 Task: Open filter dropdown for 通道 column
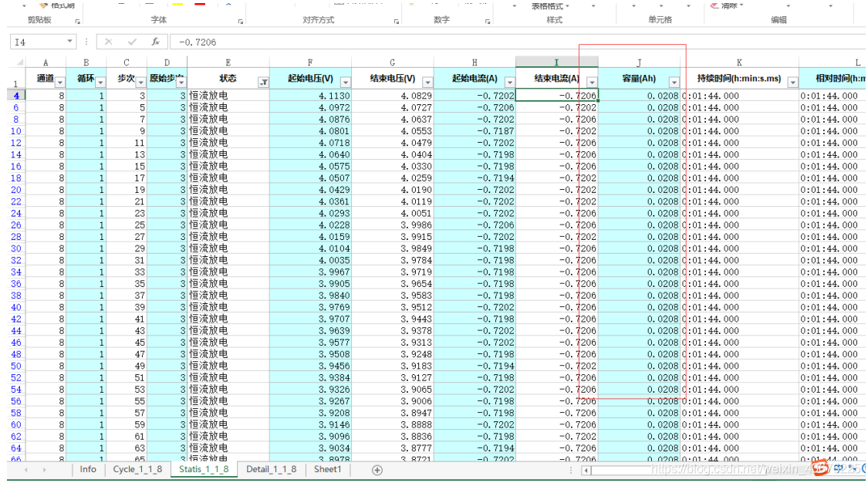pos(59,83)
